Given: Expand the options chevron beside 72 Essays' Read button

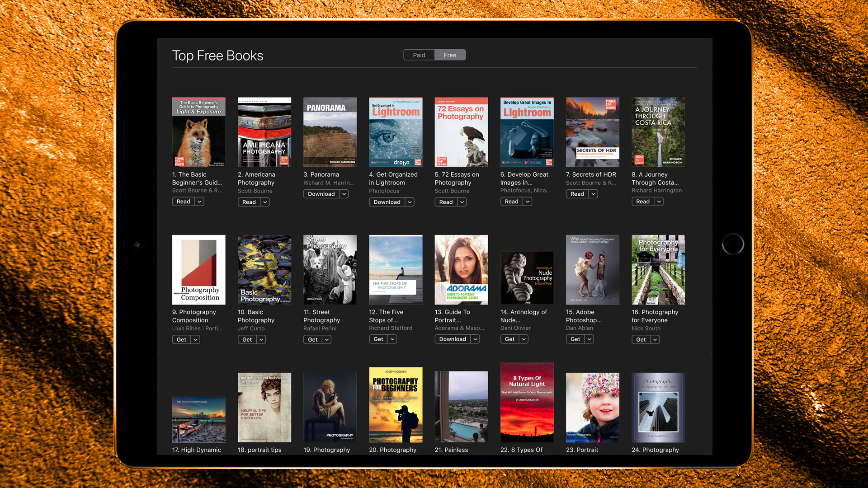Looking at the screenshot, I should pos(462,202).
